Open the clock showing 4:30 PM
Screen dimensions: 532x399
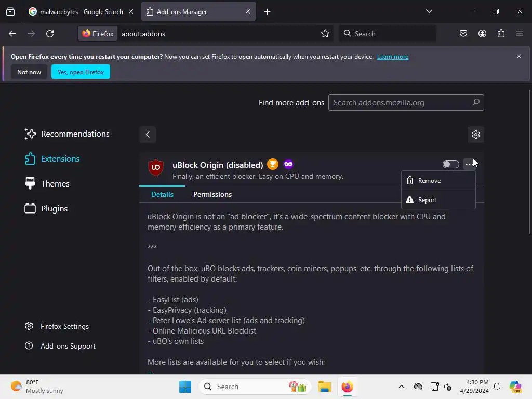pyautogui.click(x=474, y=387)
